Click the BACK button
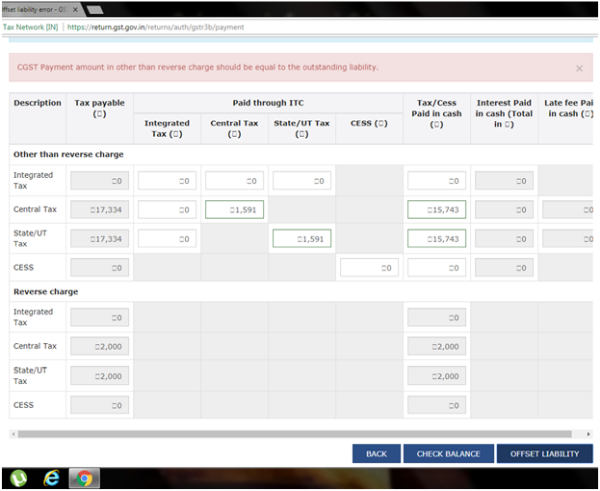 click(x=376, y=454)
